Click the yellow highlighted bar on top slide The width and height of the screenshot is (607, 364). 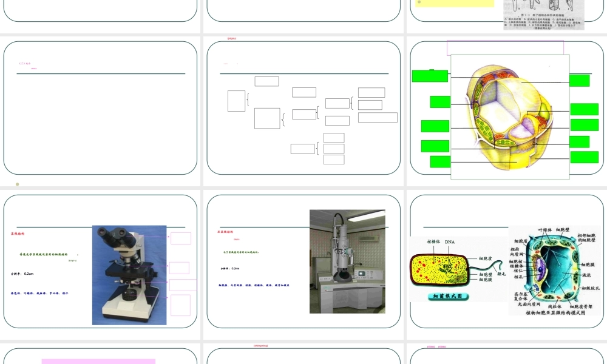455,3
